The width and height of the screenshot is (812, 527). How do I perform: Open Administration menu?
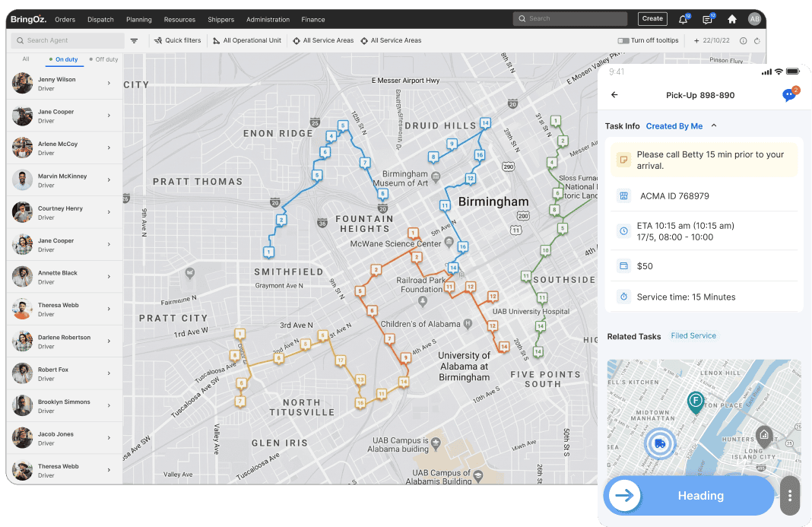[268, 20]
